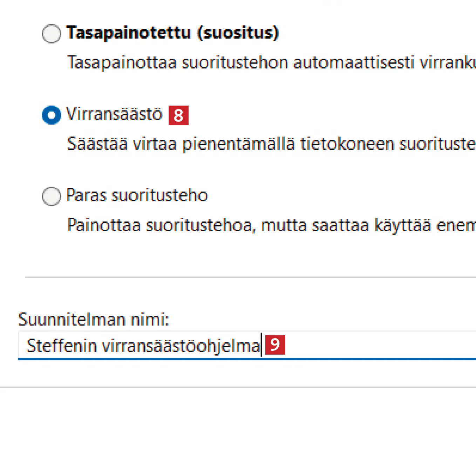Click the red number 8 marker

pyautogui.click(x=178, y=115)
